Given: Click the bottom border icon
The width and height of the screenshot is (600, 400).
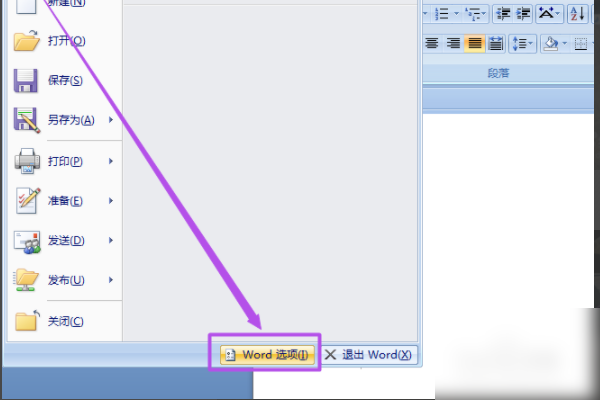Looking at the screenshot, I should [581, 44].
